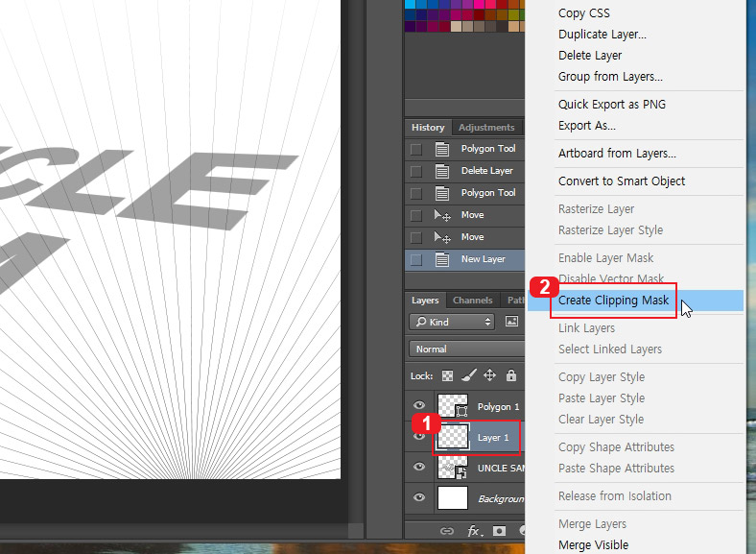Click UNCLE SAM smart object thumbnail
Screen dimensions: 756x554
click(x=452, y=468)
